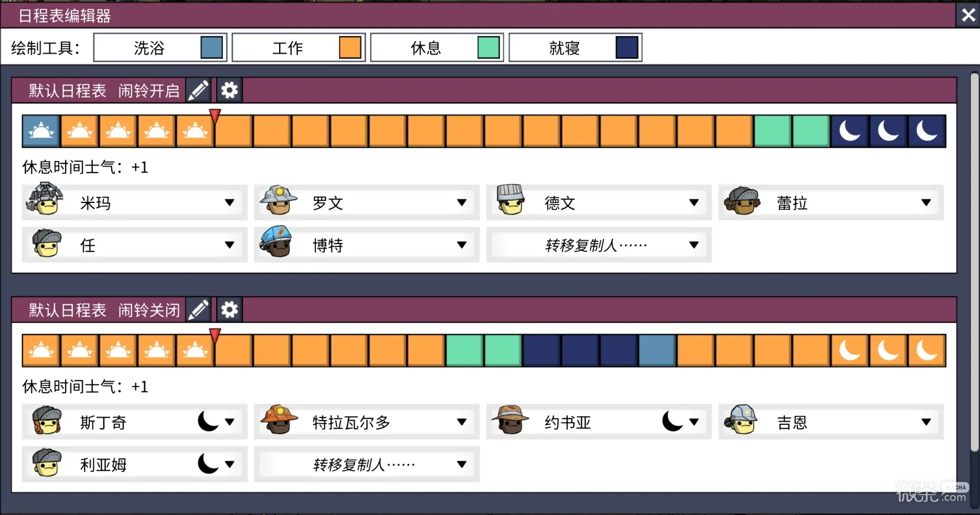Select the 工作 paint tool
Screen dimensions: 980x515
[299, 48]
